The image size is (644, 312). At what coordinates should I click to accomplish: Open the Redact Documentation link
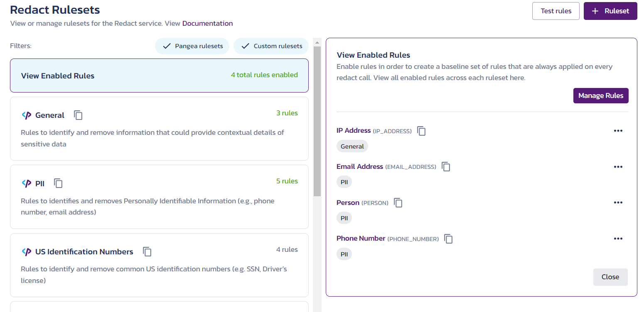coord(207,23)
